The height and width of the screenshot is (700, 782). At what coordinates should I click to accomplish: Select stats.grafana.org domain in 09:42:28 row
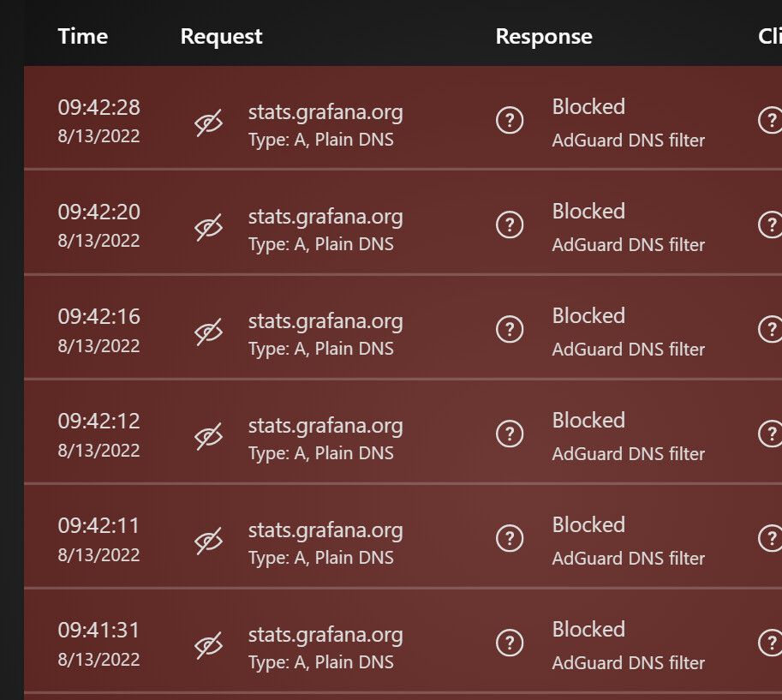tap(325, 113)
